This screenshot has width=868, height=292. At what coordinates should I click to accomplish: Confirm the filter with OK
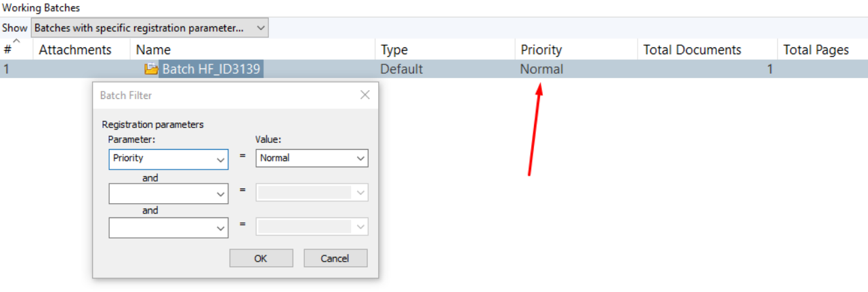[x=261, y=258]
